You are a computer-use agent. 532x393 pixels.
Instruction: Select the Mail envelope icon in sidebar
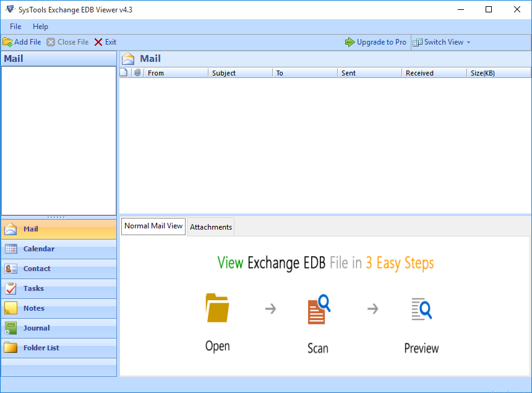pyautogui.click(x=11, y=229)
